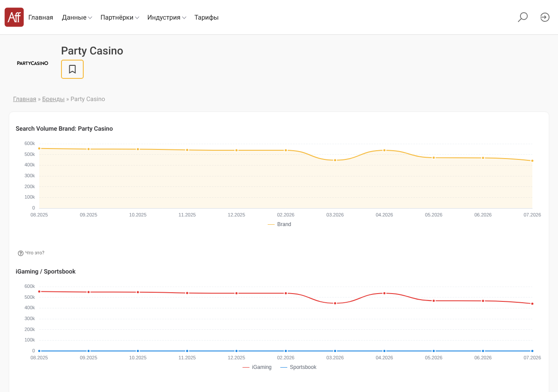558x392 pixels.
Task: Click the 'Search Volume Brand: Party Casino' title
Action: [x=64, y=128]
